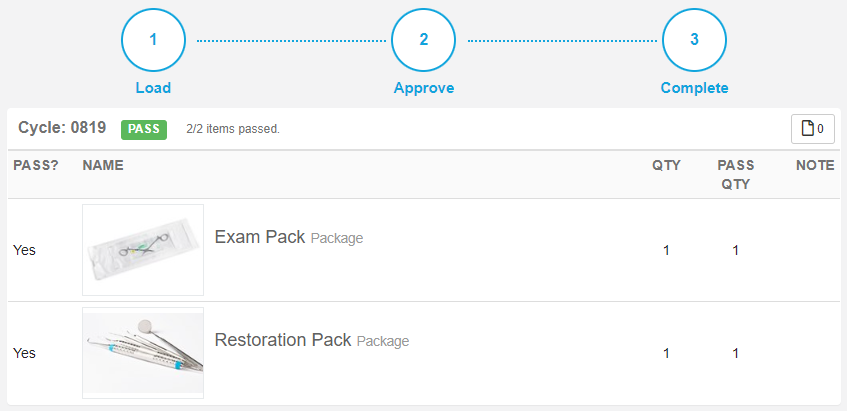Open the Restoration Pack thumbnail image
848x412 pixels.
pos(143,353)
